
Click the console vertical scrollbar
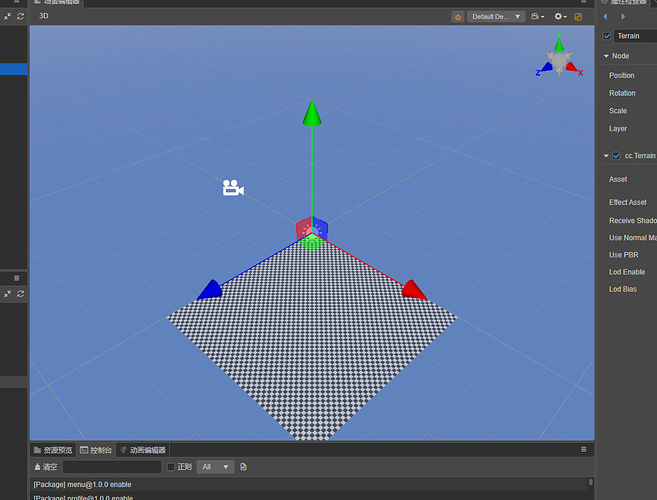click(x=590, y=483)
